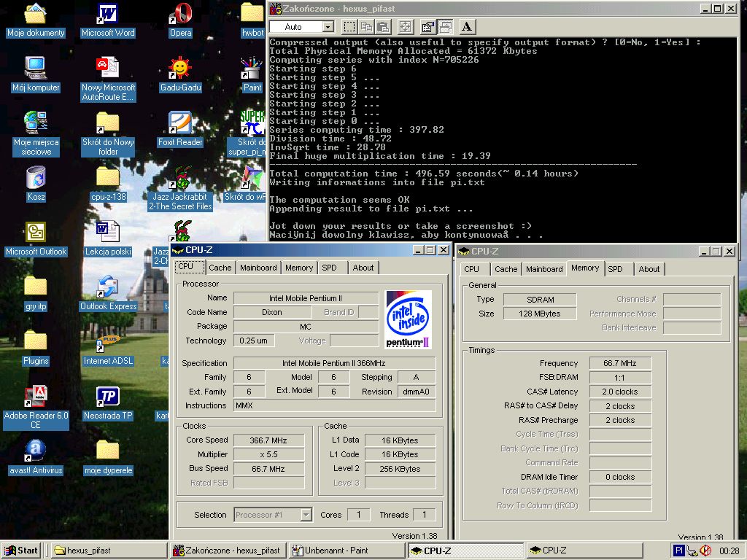Click the Specification field Intel Mobile Pentium II 366MHz
Image resolution: width=747 pixels, height=560 pixels.
[x=334, y=363]
